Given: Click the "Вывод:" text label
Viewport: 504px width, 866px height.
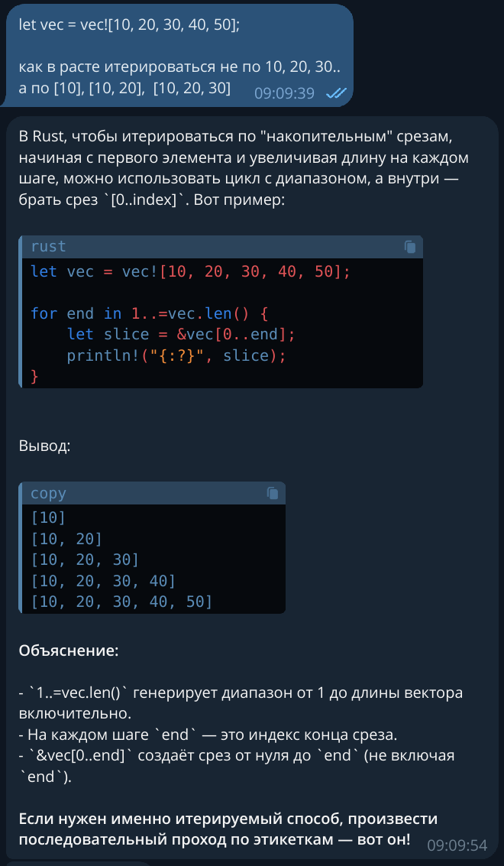Looking at the screenshot, I should (45, 446).
